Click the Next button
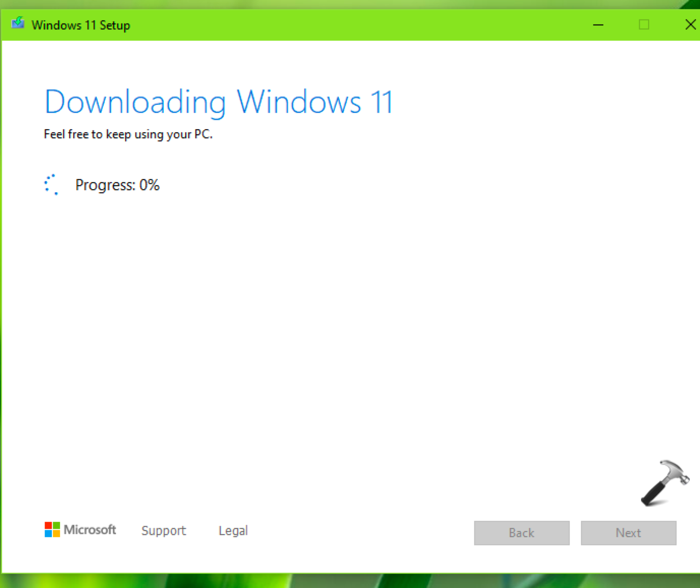This screenshot has height=588, width=700. pos(629,533)
